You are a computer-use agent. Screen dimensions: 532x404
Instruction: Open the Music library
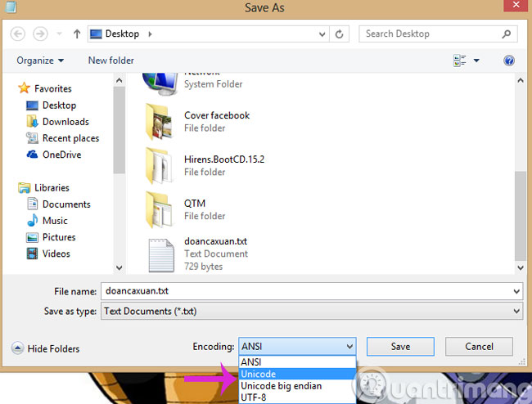[x=55, y=221]
